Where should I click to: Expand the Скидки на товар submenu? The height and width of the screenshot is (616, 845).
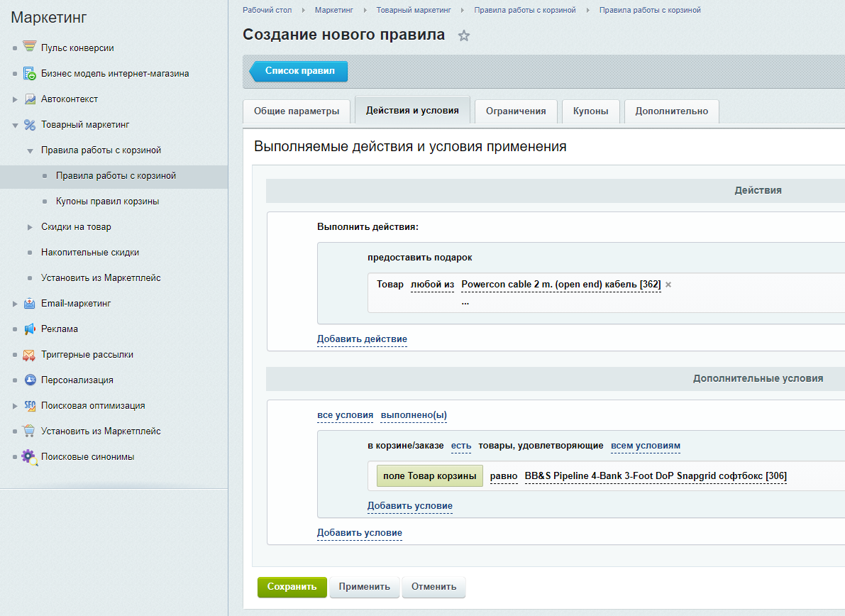tap(30, 227)
